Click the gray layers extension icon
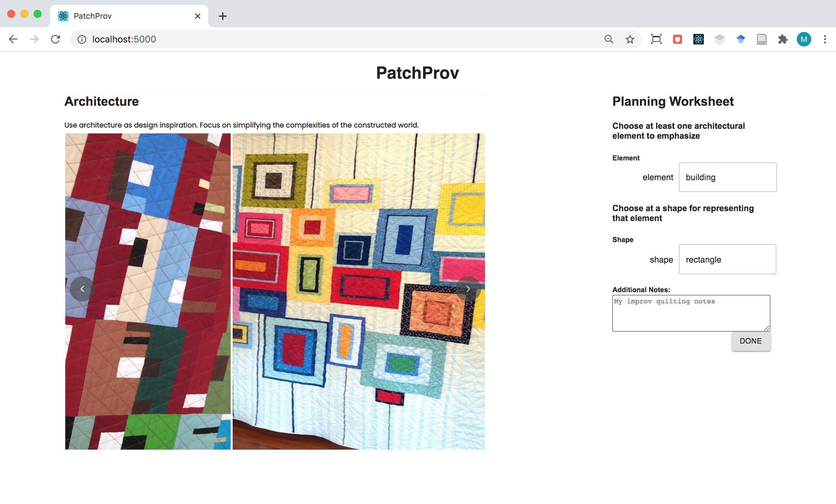The height and width of the screenshot is (504, 836). click(x=719, y=39)
